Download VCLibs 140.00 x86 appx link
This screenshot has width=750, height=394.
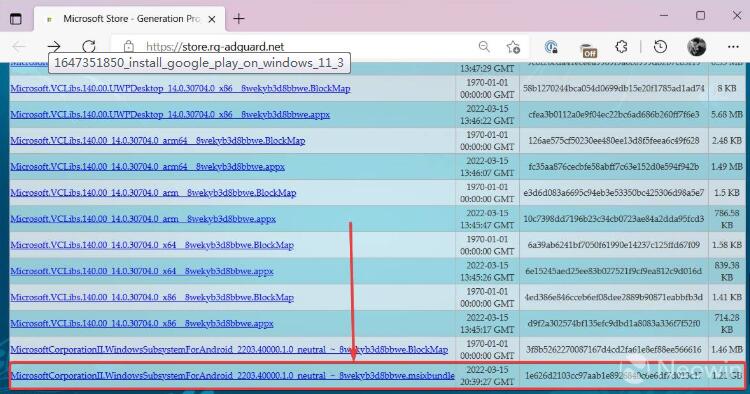(x=142, y=323)
